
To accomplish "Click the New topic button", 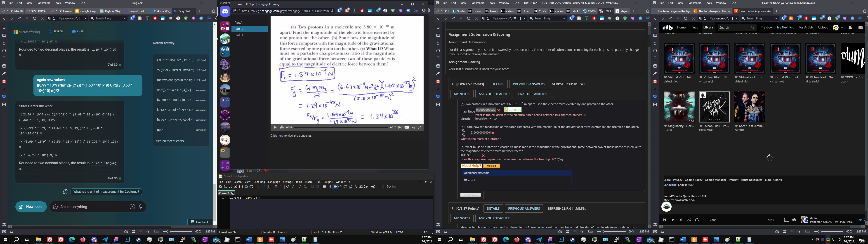I will click(x=31, y=206).
